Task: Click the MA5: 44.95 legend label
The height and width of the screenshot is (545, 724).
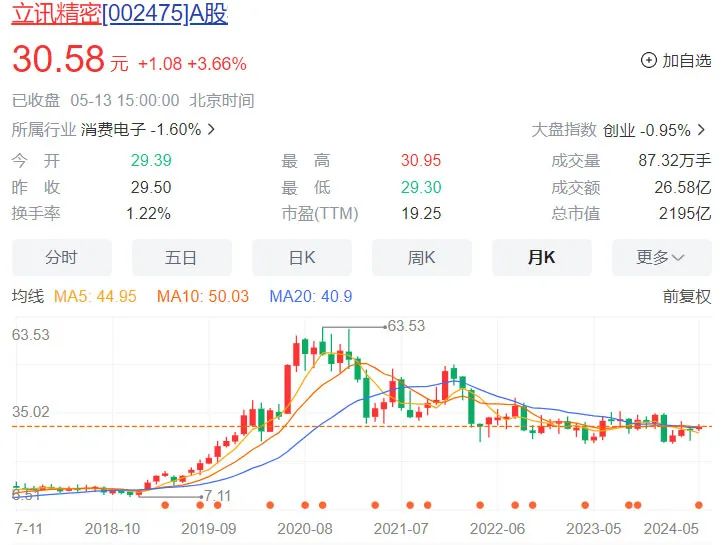Action: pyautogui.click(x=95, y=296)
